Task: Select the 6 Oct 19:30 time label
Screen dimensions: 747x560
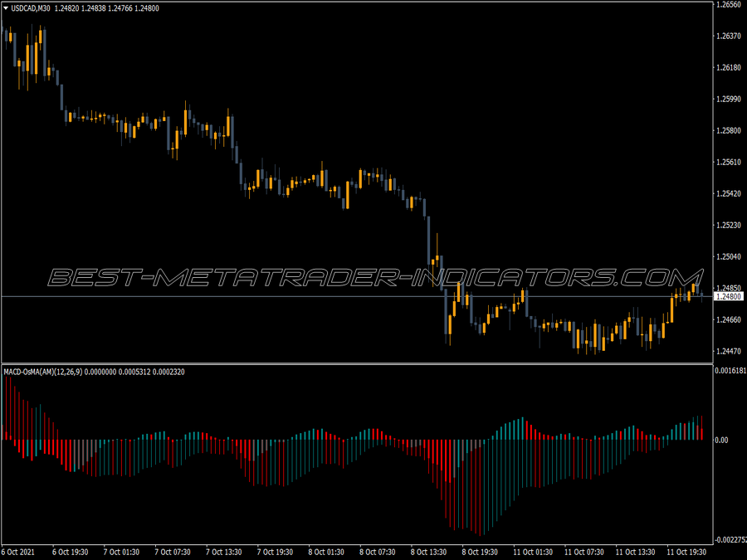Action: click(70, 552)
